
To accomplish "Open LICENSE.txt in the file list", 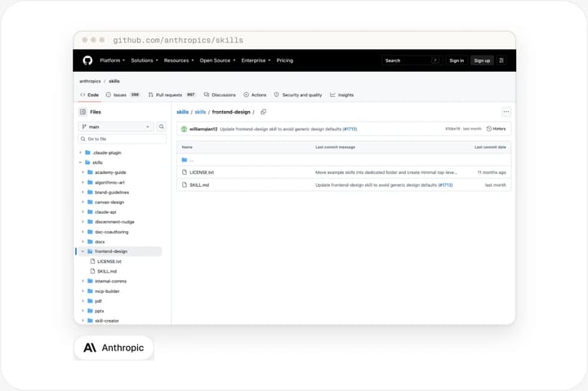I will click(x=202, y=172).
